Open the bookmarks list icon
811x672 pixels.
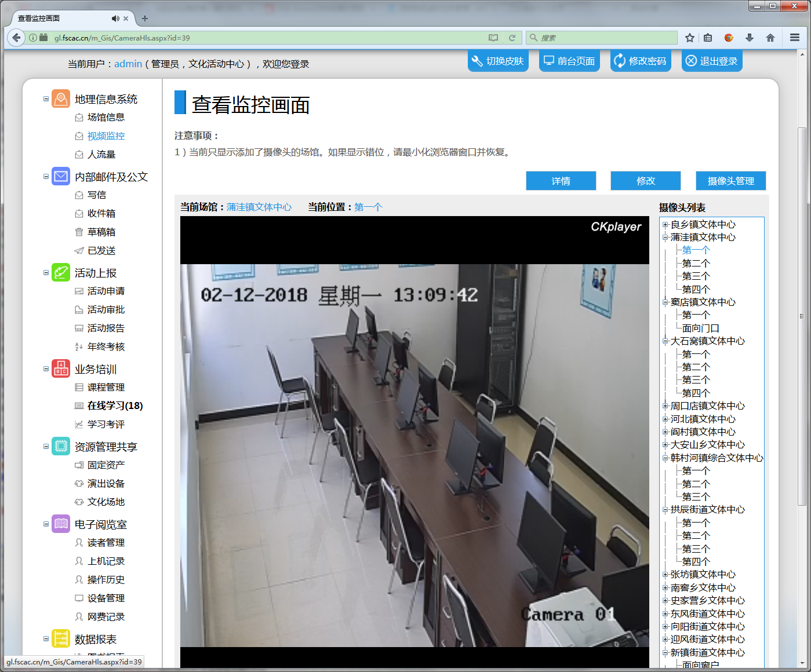[708, 38]
